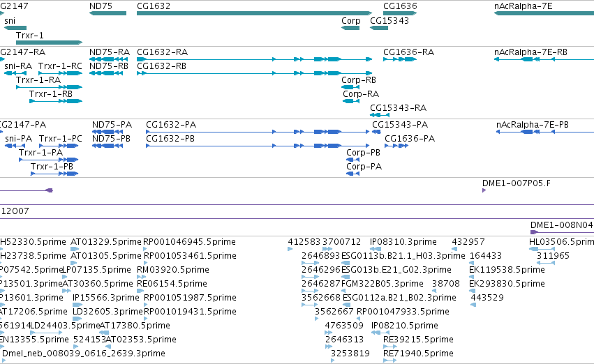Select the Trxr-1 gene bar
This screenshot has width=594, height=364.
(50, 43)
